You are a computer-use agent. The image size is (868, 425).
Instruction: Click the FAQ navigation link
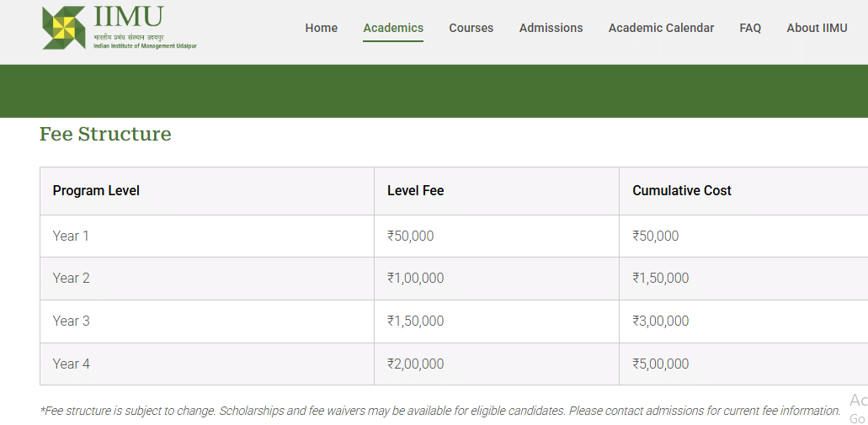pos(750,28)
